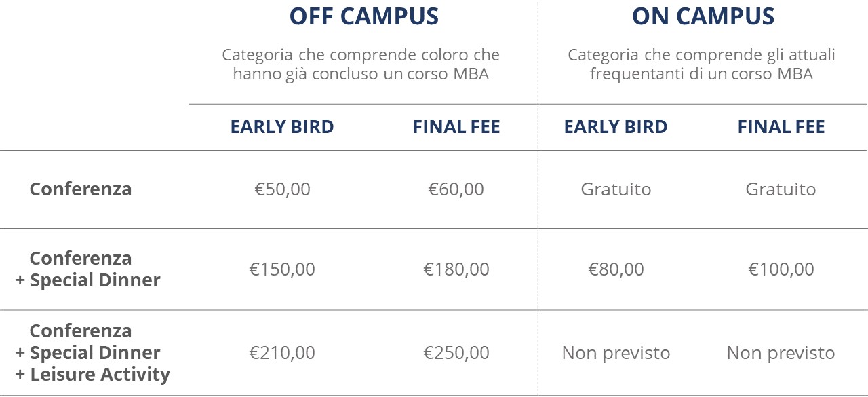Click Gratuito under On Campus Early Bird
868x397 pixels.
pos(616,189)
